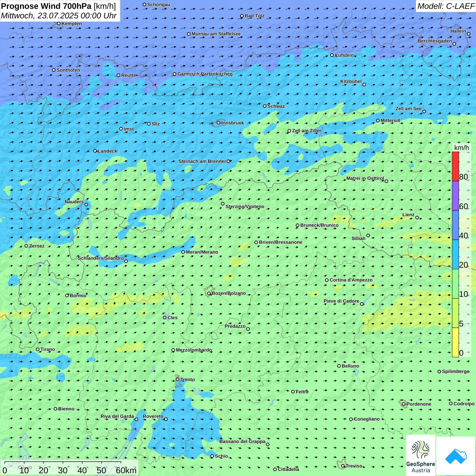
Task: Click the Garmisch-Partenkirchen marker circle
Action: [x=175, y=74]
